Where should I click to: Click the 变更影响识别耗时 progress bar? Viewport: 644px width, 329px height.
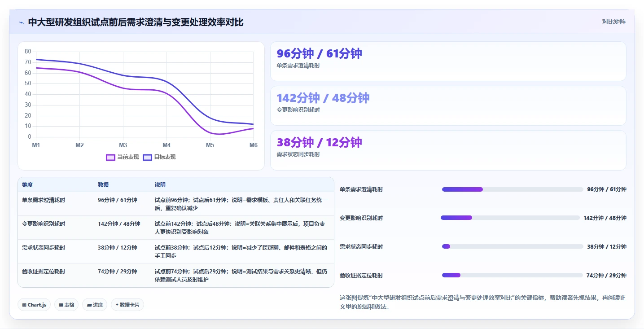coord(510,218)
